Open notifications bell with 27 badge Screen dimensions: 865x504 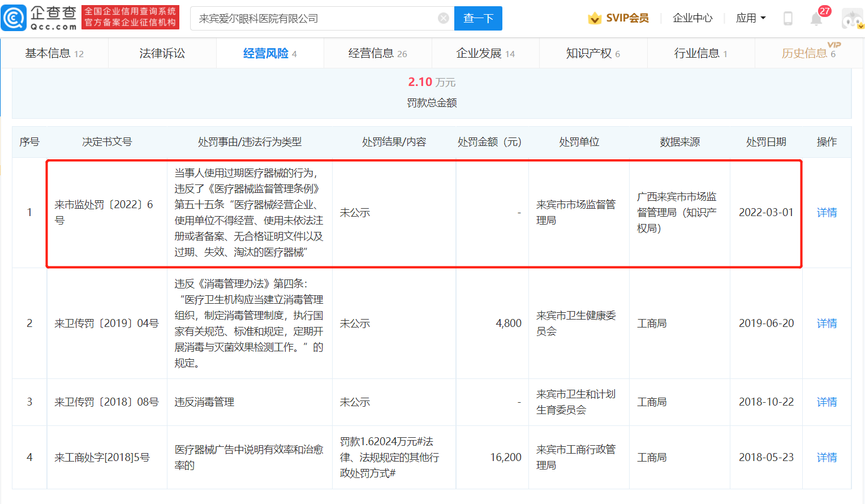816,19
